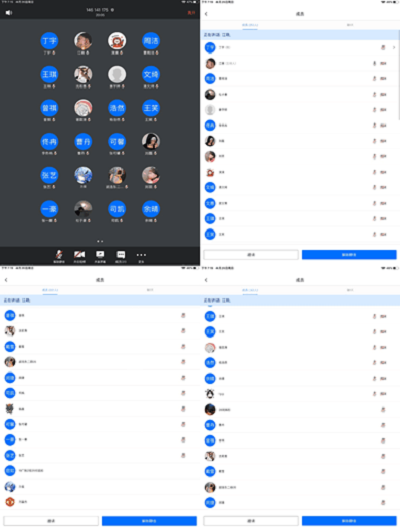Go back using the arrow in the top-right member panel

pos(206,14)
